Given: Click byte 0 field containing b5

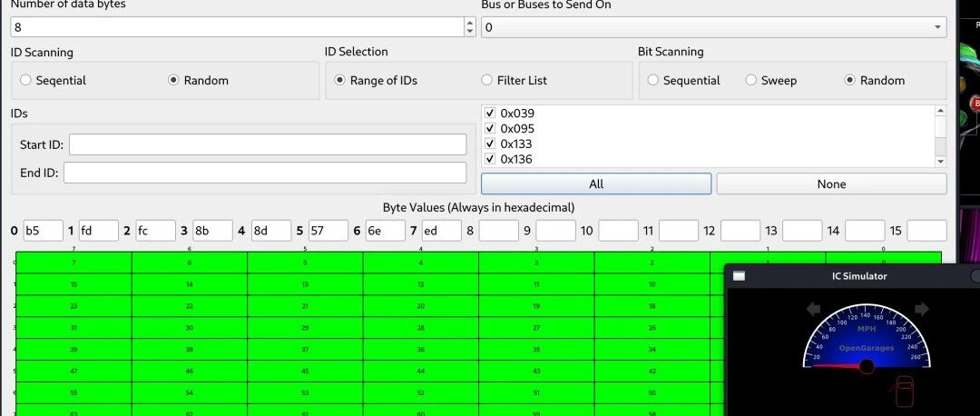Looking at the screenshot, I should coord(44,231).
